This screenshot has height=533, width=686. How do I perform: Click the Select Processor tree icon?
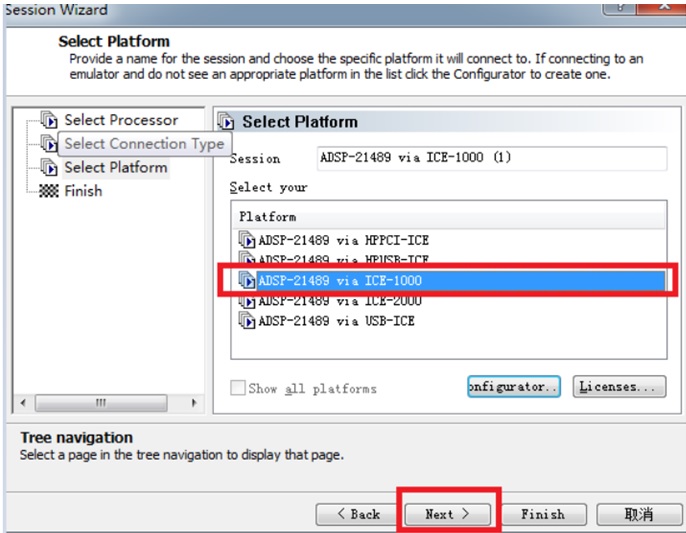point(49,119)
